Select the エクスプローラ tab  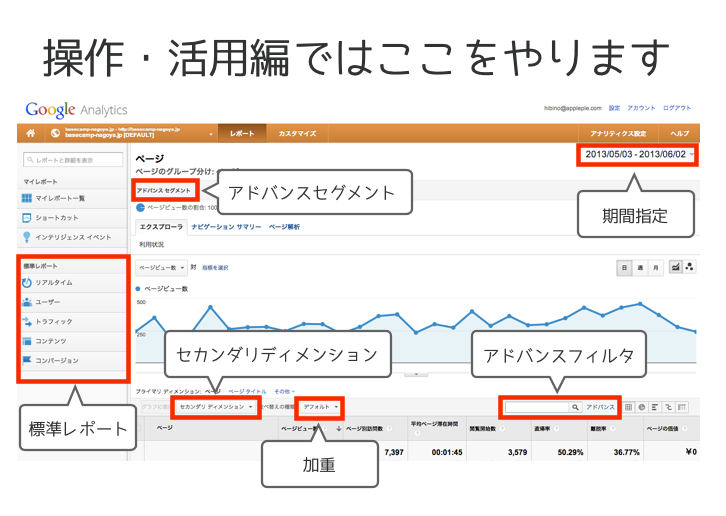point(161,227)
